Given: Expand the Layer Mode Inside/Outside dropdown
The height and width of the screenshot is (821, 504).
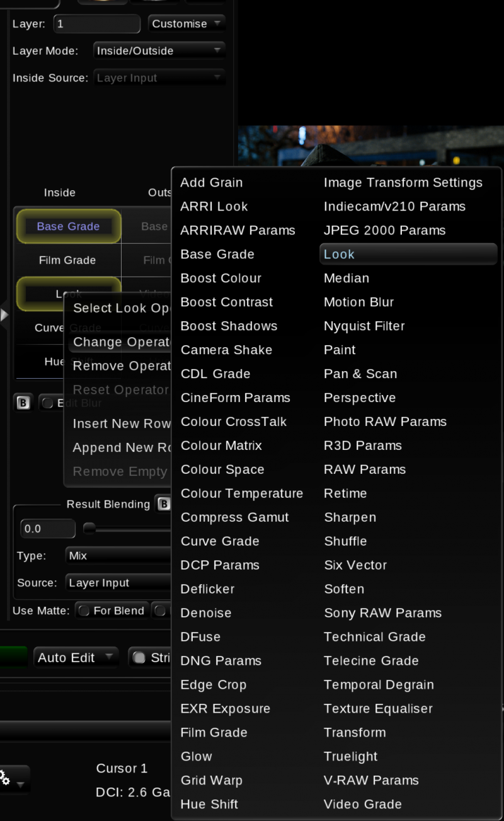Looking at the screenshot, I should (159, 51).
